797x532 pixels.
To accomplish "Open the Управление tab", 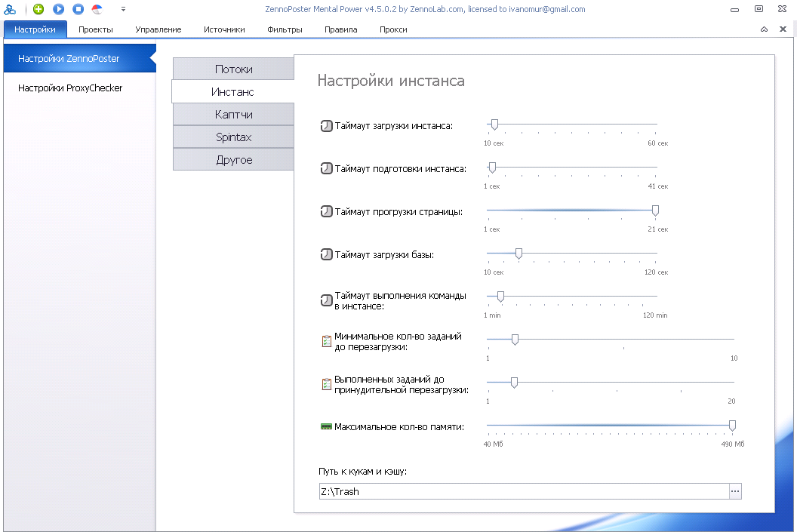I will click(x=158, y=29).
